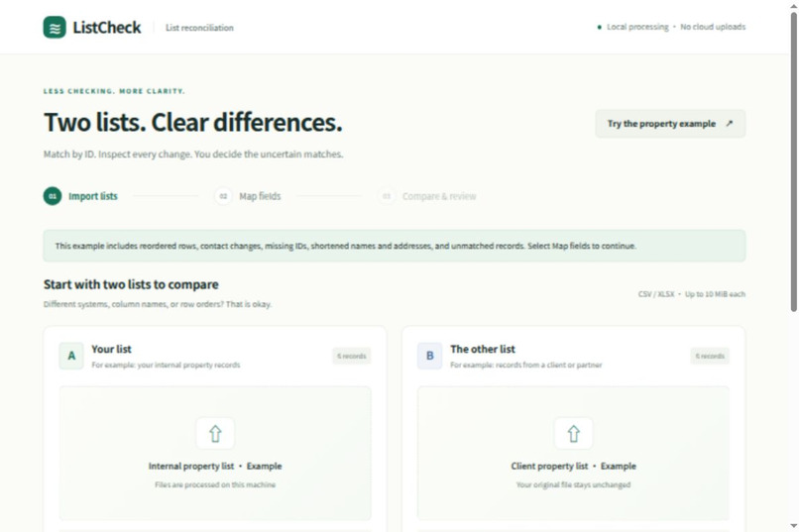
Task: Click the 'LESS CHECKING. MORE CLARITY.' tagline
Action: click(114, 91)
